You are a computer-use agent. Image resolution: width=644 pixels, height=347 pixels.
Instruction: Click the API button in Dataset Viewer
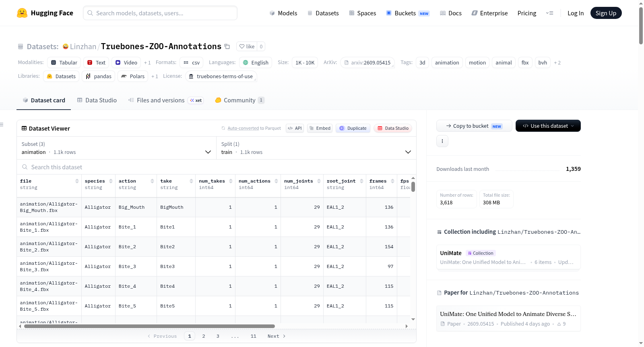(x=295, y=128)
